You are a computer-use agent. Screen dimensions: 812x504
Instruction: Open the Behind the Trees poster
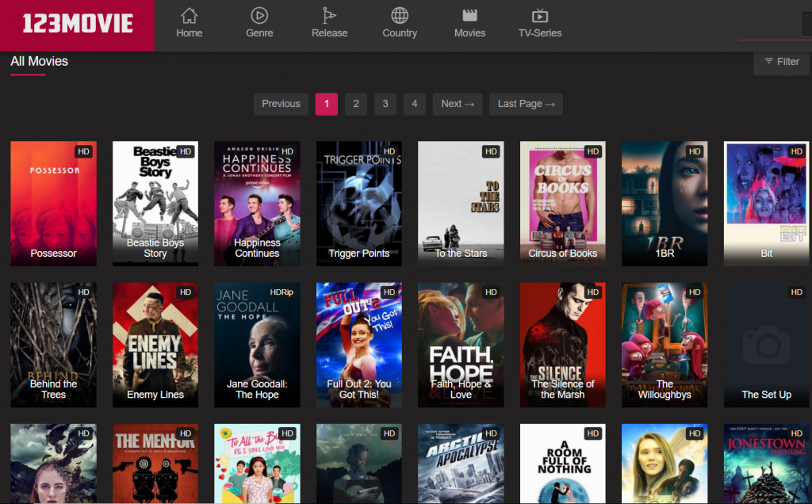(53, 345)
